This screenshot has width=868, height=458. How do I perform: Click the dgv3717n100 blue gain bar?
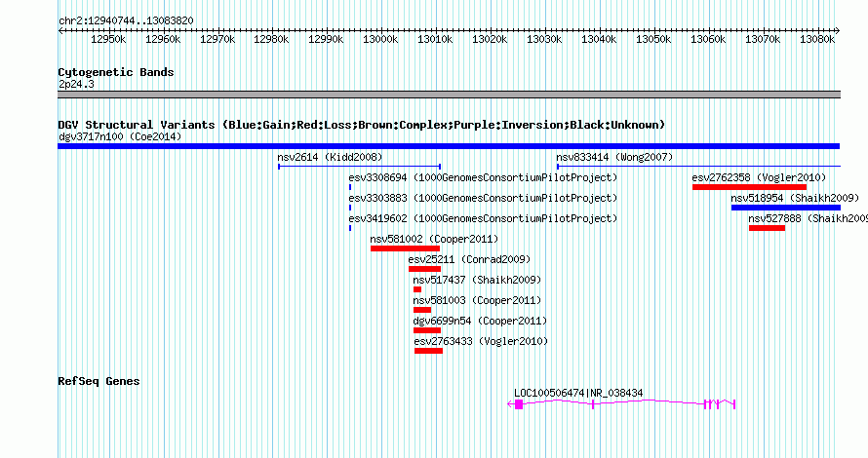click(449, 146)
